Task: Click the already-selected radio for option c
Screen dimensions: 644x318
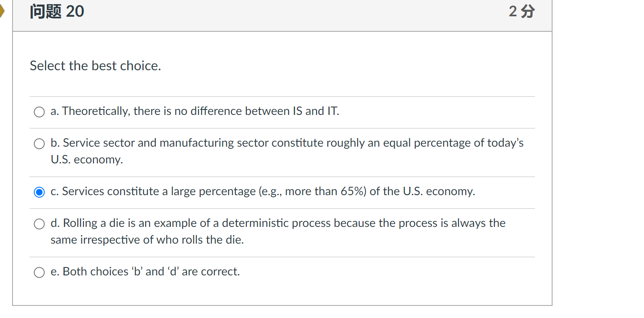Action: pos(39,192)
